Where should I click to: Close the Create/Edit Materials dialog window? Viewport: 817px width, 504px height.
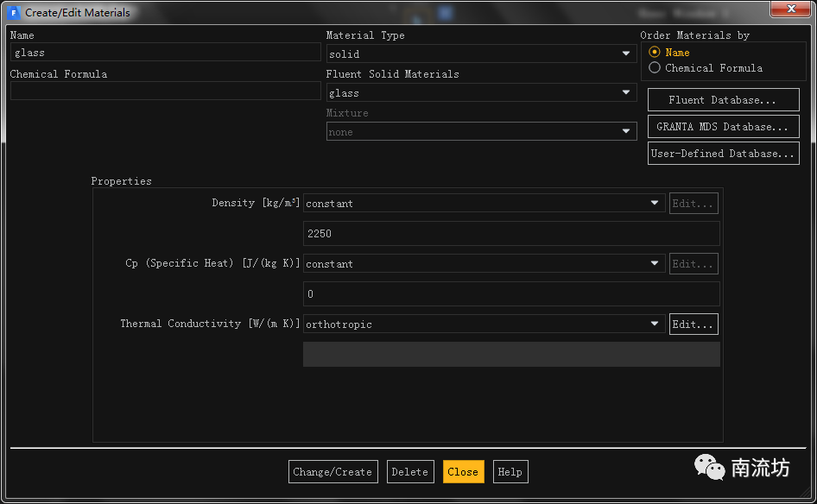792,9
